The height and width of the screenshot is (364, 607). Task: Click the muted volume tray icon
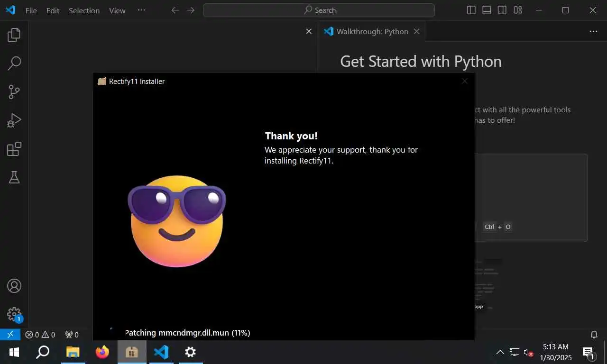coord(528,352)
